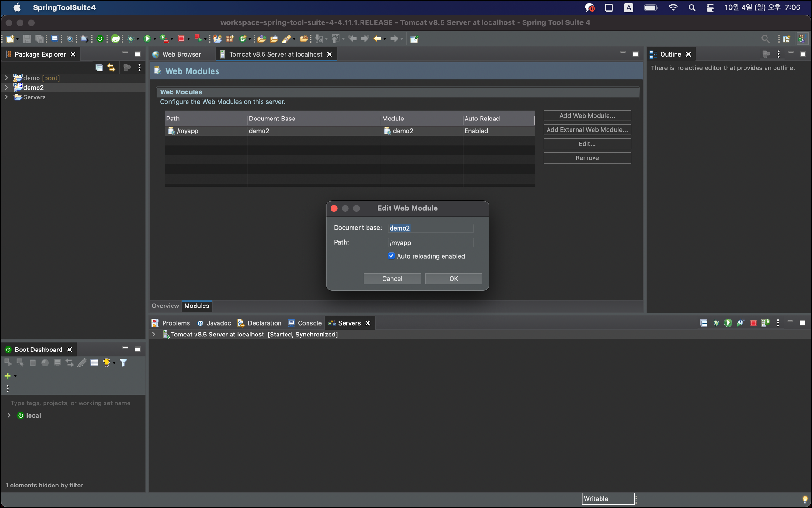Screen dimensions: 812x508
Task: Expand the demo [boot] project
Action: (x=6, y=78)
